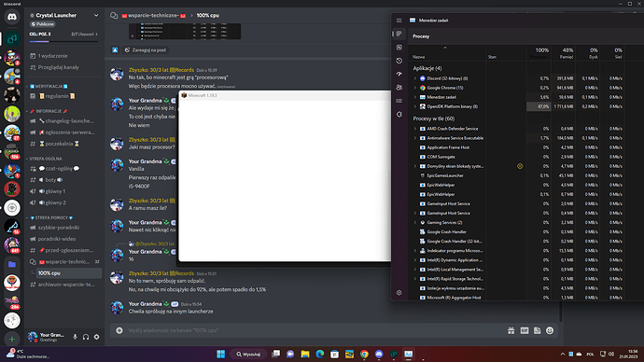Switch to Task Manager Performance tab icon
Screen dimensions: 644x362
(x=399, y=48)
